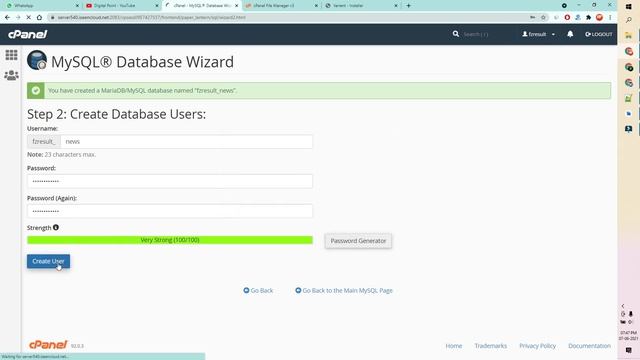Bookmark this page with the star icon
640x360 pixels.
click(x=543, y=17)
